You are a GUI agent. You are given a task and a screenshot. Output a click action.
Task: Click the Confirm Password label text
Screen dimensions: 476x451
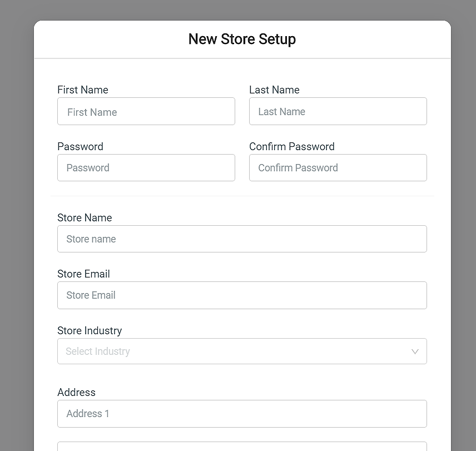292,147
